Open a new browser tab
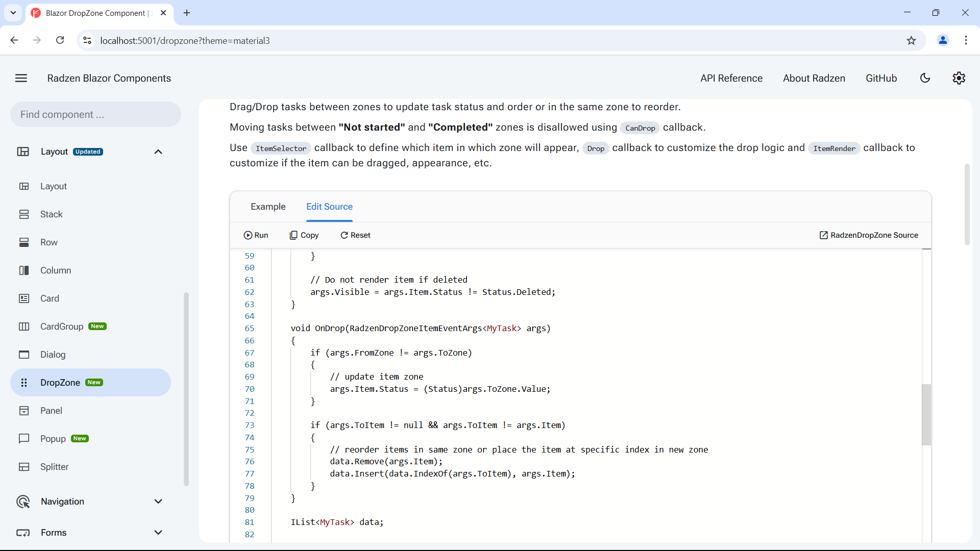This screenshot has width=980, height=551. click(x=187, y=13)
